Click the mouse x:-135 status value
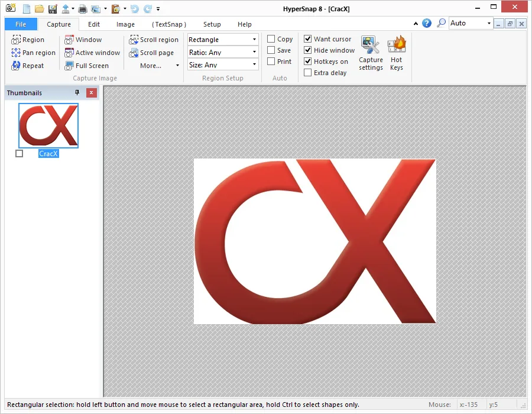The width and height of the screenshot is (532, 414). [x=469, y=405]
